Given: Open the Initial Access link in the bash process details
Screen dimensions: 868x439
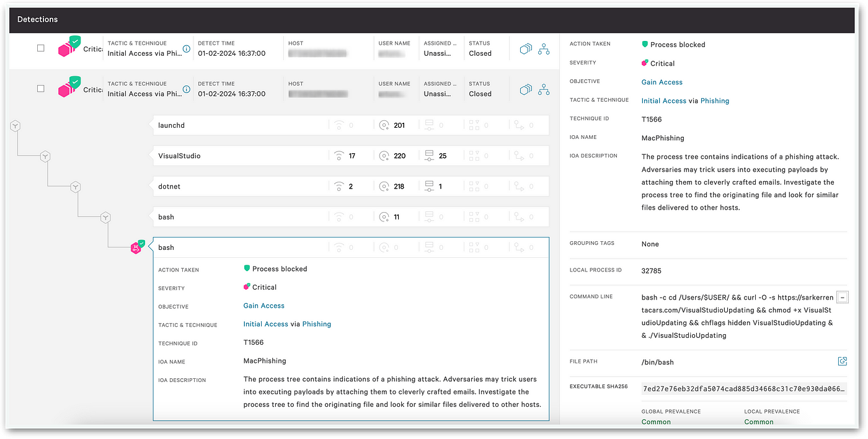Looking at the screenshot, I should [265, 324].
